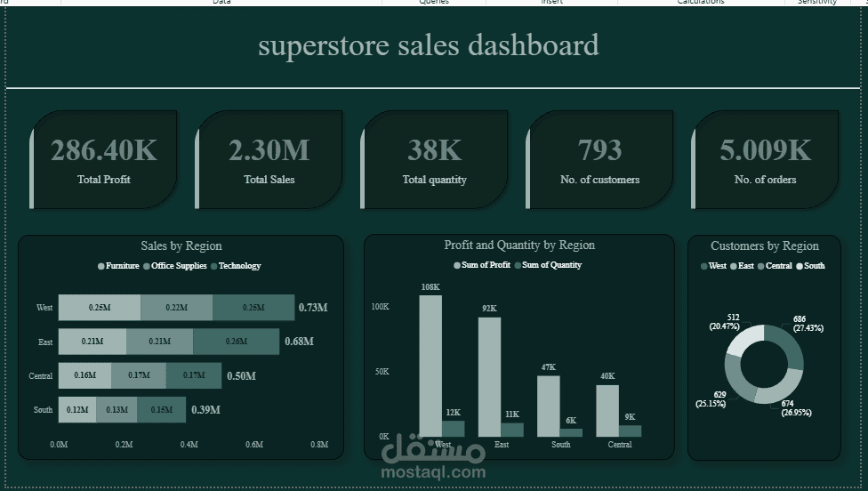The height and width of the screenshot is (491, 868).
Task: Click the South legend entry in Customers chart
Action: coord(810,266)
